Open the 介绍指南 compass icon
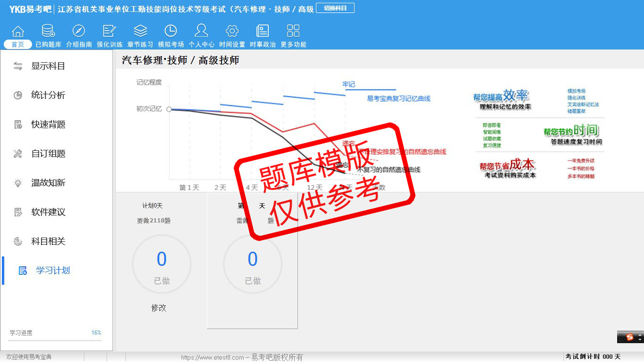Screen dimensions: 644x362 click(79, 31)
